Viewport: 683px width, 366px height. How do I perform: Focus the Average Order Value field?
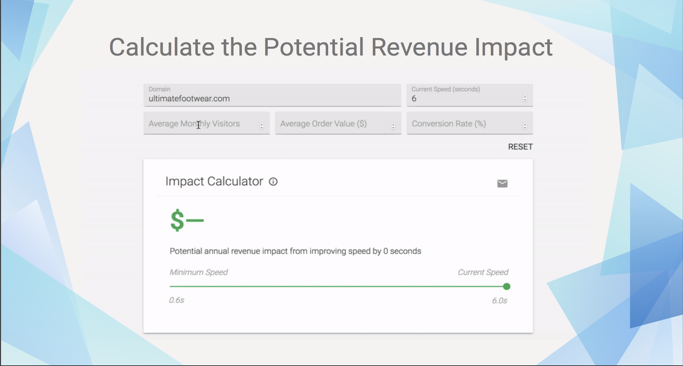[x=338, y=123]
